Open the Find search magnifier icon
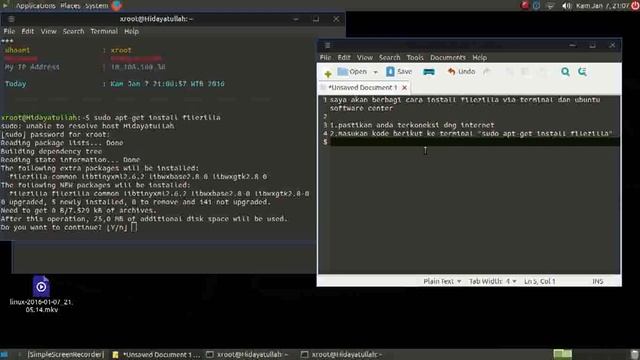Image resolution: width=640 pixels, height=360 pixels. coord(565,72)
